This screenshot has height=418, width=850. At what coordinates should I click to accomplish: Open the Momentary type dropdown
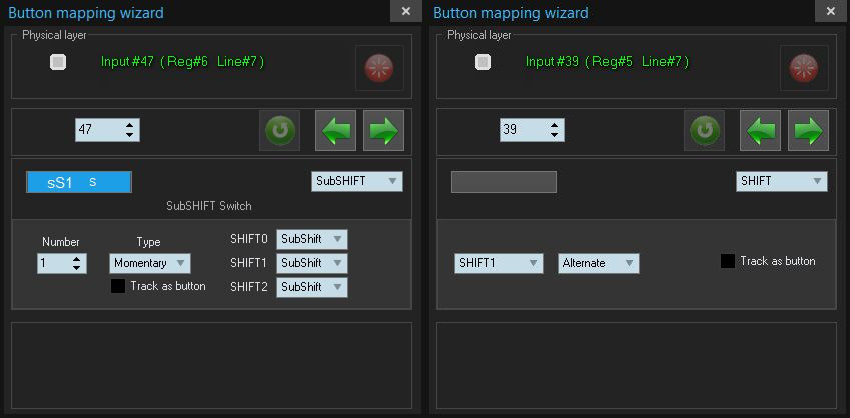coord(150,263)
